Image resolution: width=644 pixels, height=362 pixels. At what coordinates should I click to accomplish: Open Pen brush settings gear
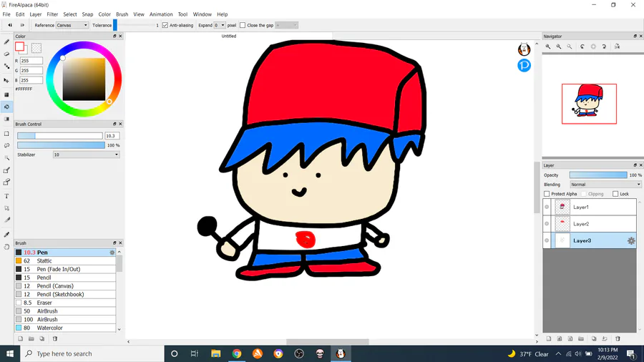(x=112, y=253)
